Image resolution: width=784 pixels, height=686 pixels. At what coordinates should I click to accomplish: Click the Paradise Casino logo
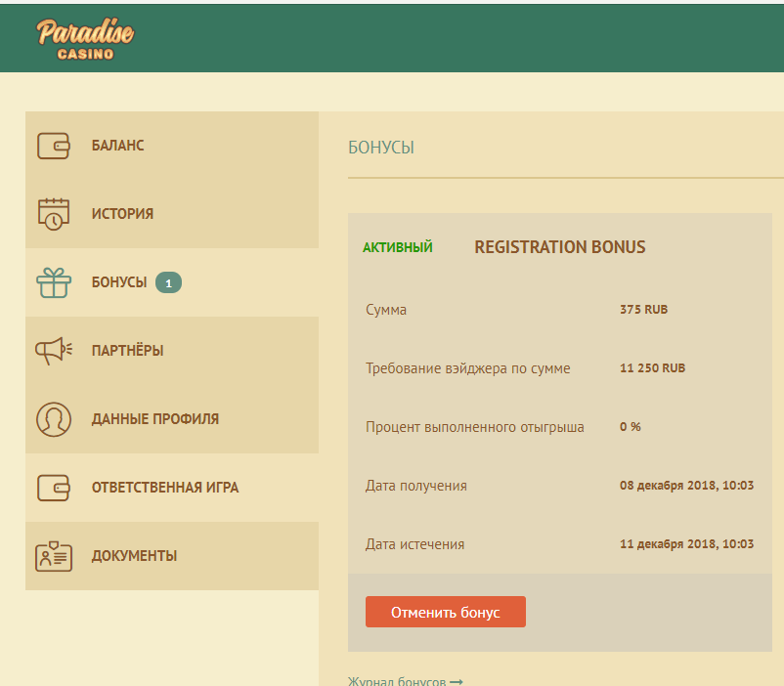[x=85, y=39]
